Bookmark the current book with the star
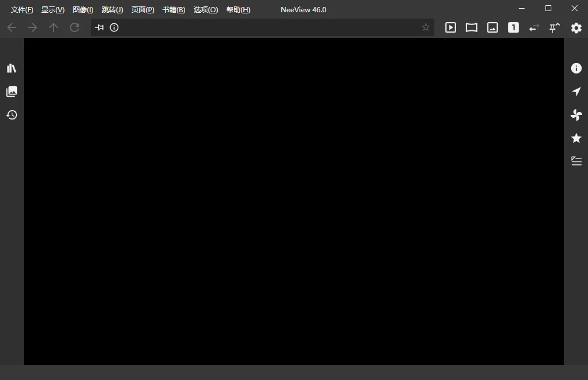The height and width of the screenshot is (380, 588). tap(425, 27)
